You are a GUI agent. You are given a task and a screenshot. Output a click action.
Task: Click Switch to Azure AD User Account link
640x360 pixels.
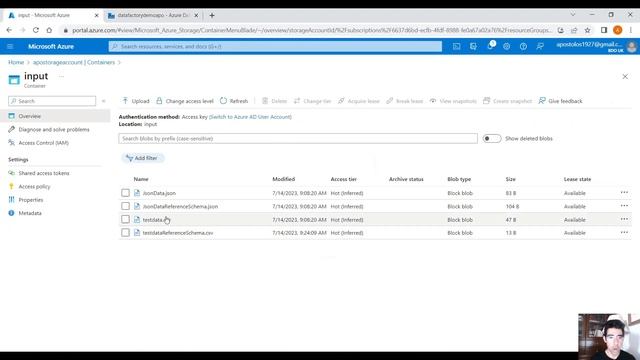250,117
